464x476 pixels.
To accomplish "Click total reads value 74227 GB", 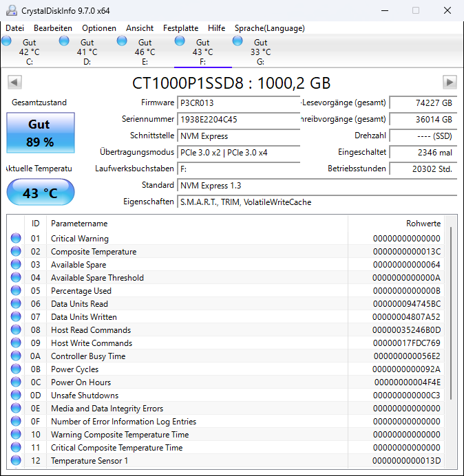I will click(x=423, y=103).
